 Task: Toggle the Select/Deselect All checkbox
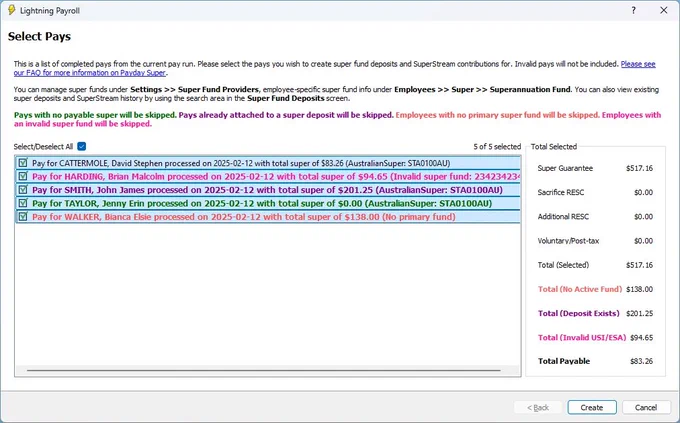click(x=82, y=146)
